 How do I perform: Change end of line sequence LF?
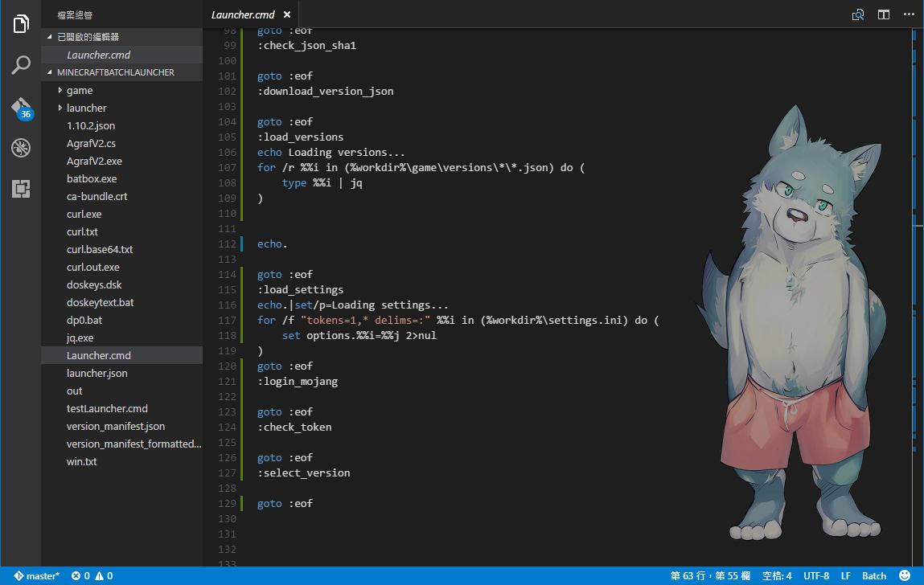coord(846,575)
